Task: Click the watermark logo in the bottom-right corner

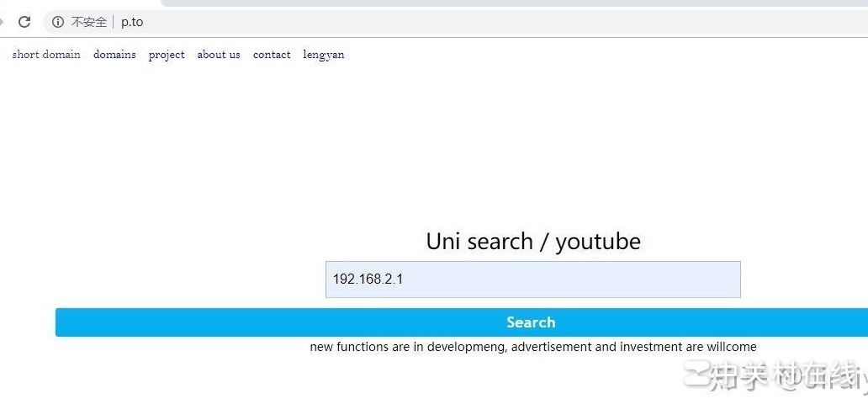Action: [774, 378]
